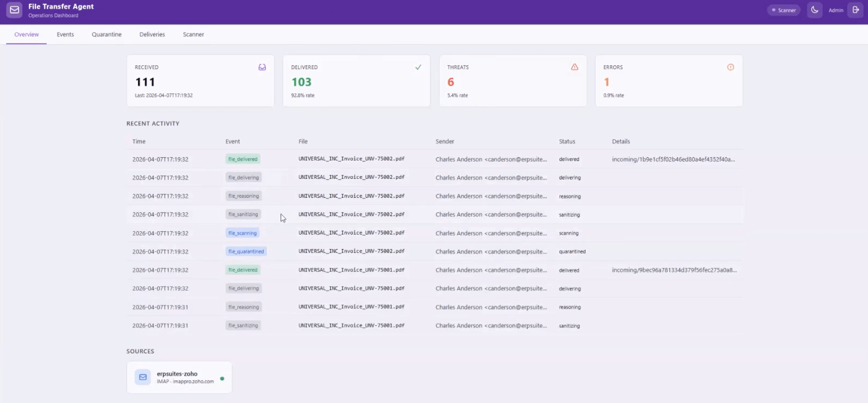Click the info circle icon on Errors card

731,67
